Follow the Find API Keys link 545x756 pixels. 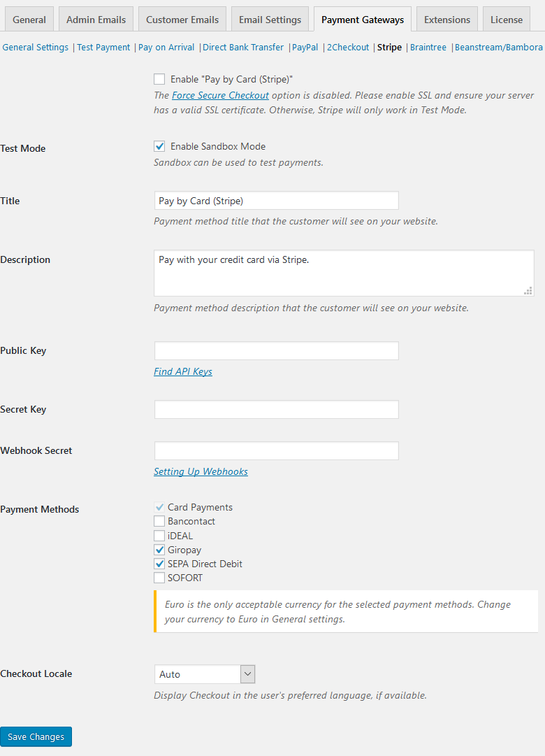click(x=183, y=371)
